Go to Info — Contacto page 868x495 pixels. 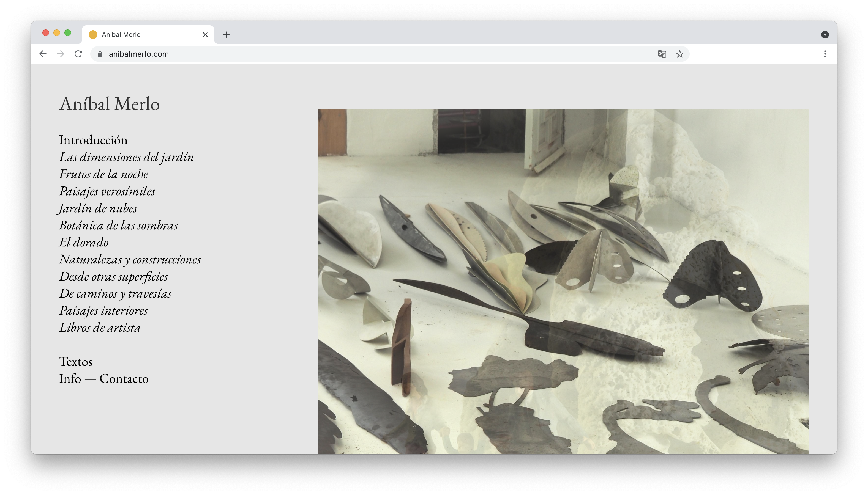(x=103, y=379)
